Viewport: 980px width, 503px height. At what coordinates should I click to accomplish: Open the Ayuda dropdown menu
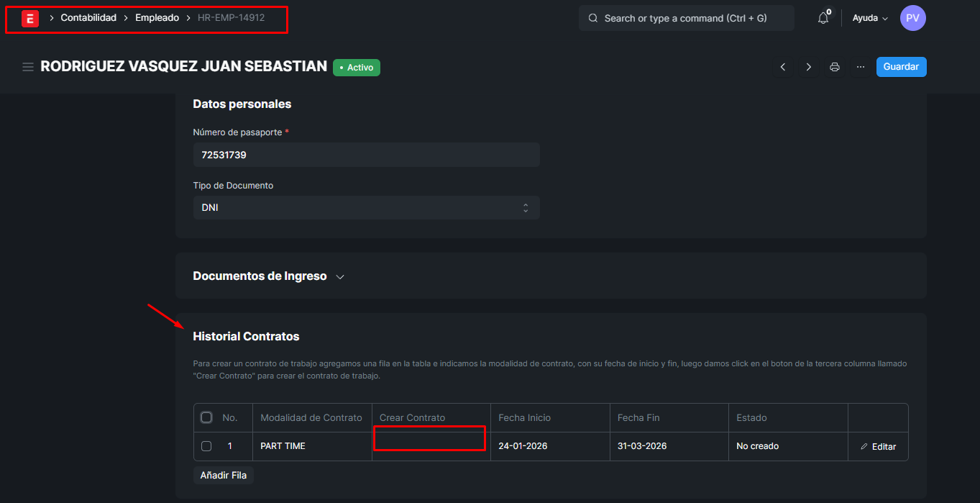(870, 18)
